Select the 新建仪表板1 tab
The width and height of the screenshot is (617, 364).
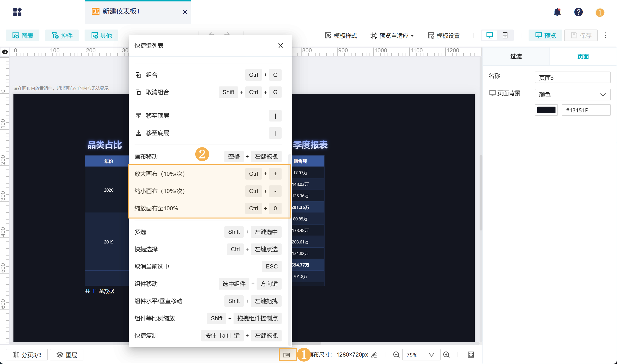121,12
